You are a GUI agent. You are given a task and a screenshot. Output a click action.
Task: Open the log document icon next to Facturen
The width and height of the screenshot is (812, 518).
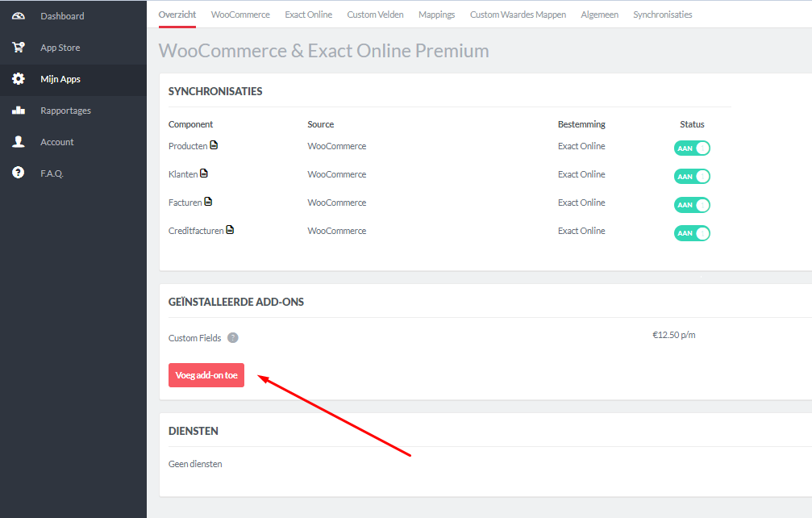tap(208, 202)
